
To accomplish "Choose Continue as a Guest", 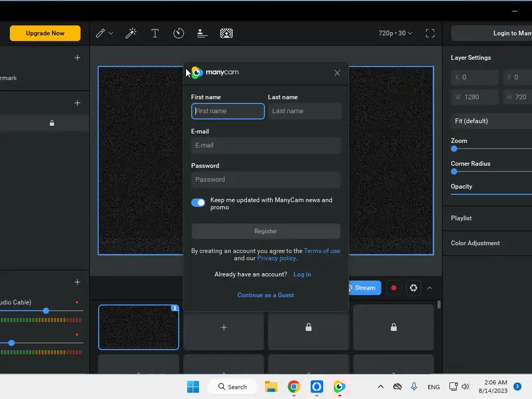I will (x=265, y=295).
